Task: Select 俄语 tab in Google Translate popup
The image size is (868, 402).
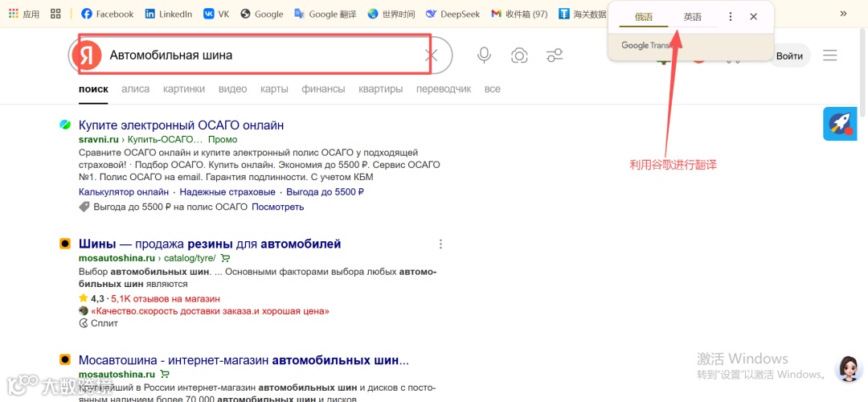Action: [643, 17]
